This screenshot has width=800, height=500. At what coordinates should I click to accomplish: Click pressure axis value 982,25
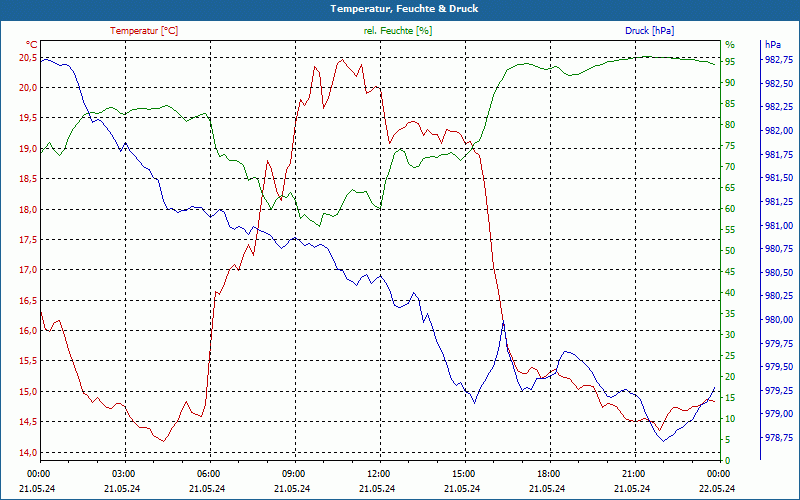coord(779,107)
